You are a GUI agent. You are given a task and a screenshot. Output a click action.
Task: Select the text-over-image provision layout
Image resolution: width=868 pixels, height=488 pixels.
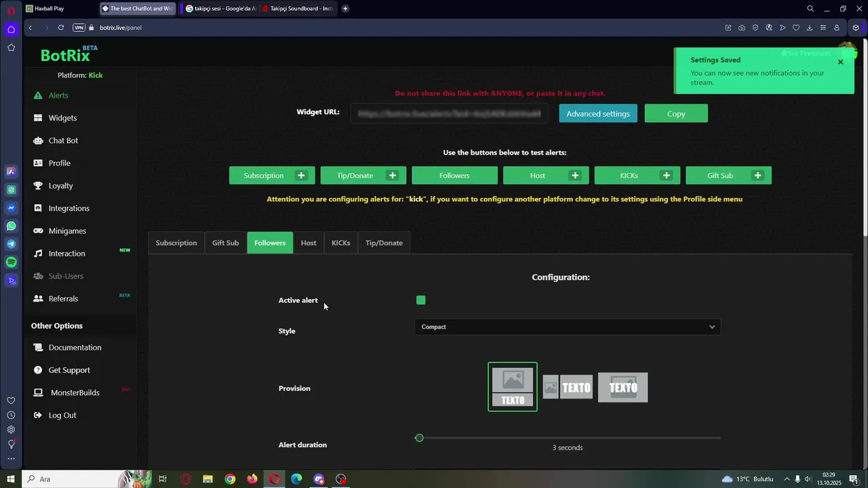pos(623,388)
